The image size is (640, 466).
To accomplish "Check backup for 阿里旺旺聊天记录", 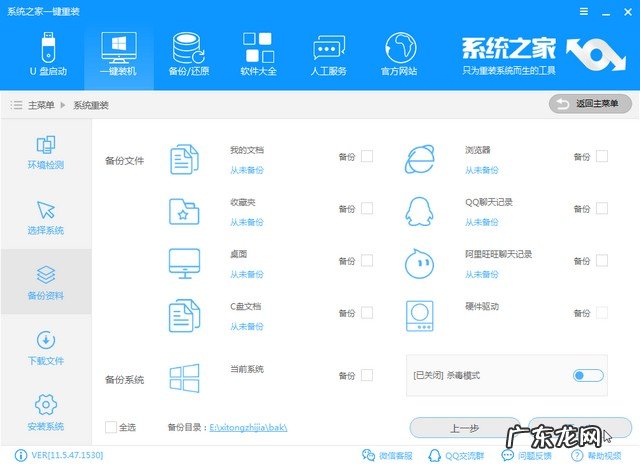I will pos(602,260).
